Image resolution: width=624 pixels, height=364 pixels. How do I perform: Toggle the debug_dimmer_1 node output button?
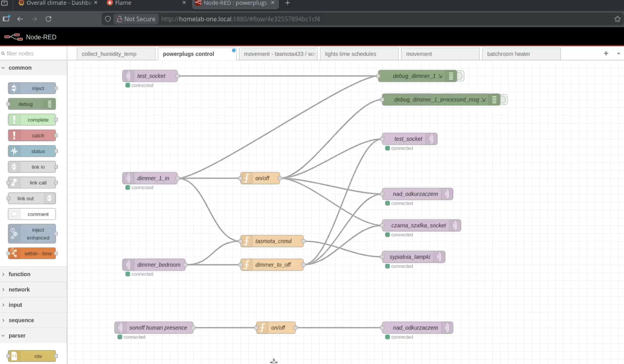pos(460,76)
